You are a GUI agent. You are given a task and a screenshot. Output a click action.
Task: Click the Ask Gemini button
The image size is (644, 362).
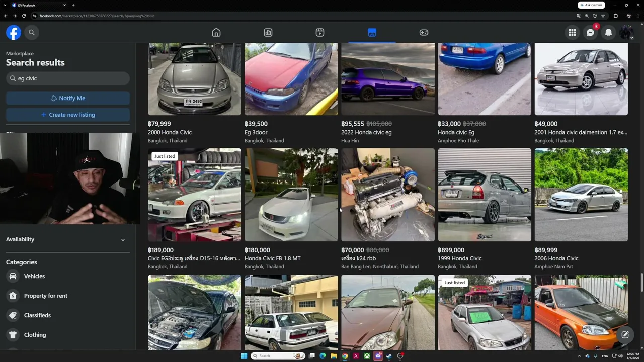coord(591,5)
